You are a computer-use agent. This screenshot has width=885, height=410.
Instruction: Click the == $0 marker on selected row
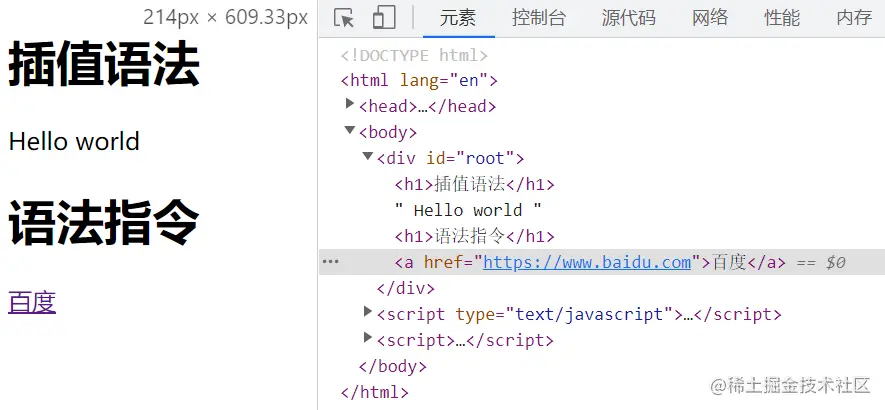pyautogui.click(x=821, y=263)
